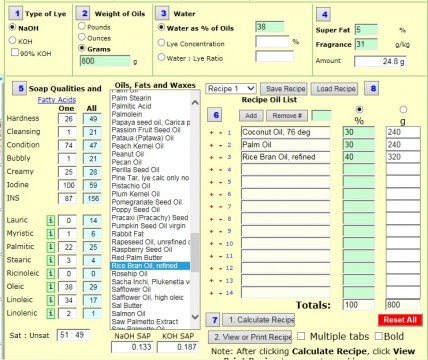Click the step 6 number button
428x360 pixels.
pyautogui.click(x=215, y=115)
